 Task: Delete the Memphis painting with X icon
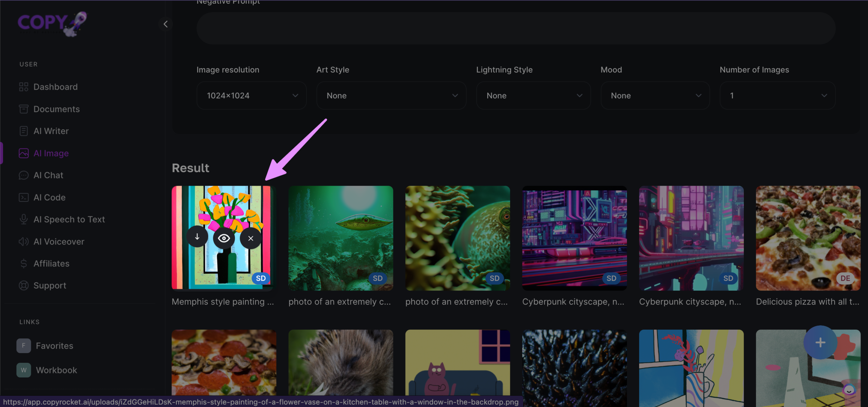[x=251, y=238]
